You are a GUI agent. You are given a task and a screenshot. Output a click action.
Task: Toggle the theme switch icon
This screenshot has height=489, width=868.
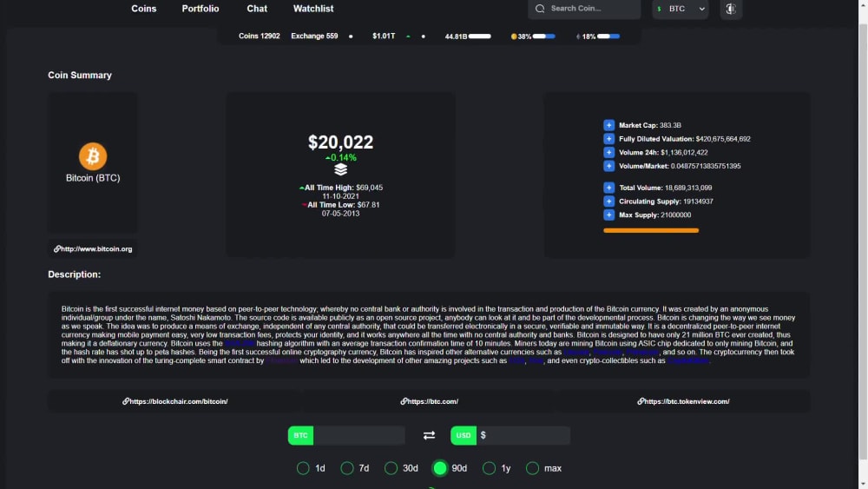tap(731, 9)
